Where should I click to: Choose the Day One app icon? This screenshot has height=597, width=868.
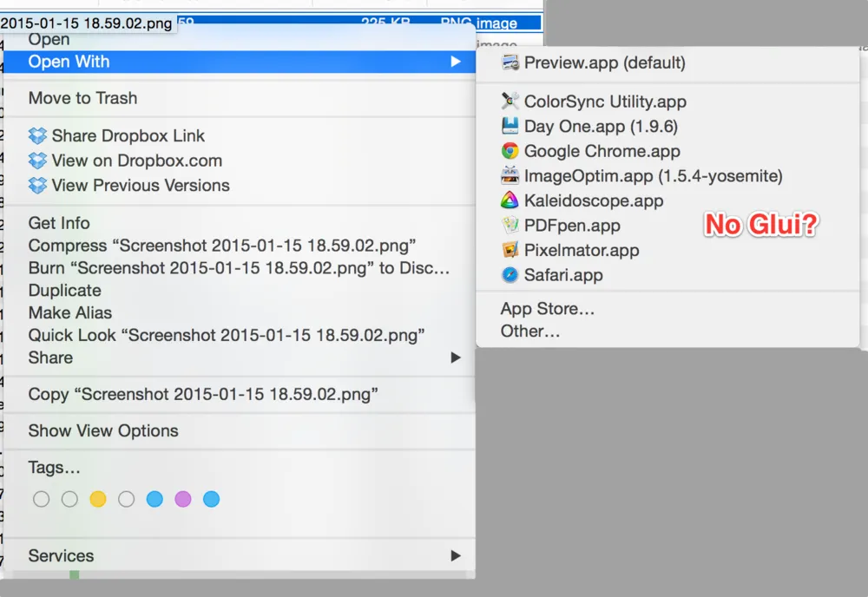510,127
